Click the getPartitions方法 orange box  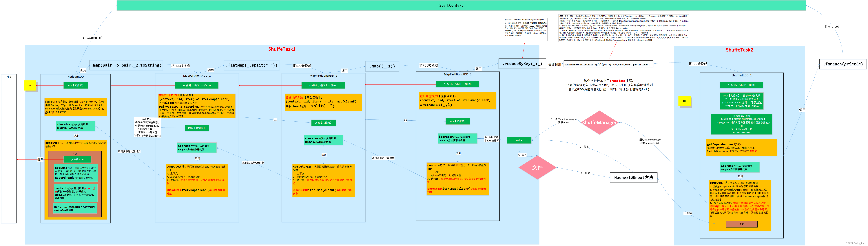[75, 107]
